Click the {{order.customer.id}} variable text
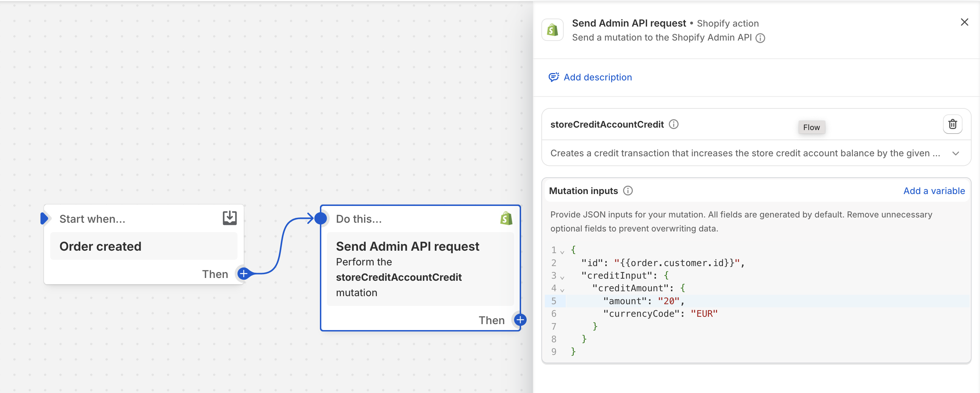The width and height of the screenshot is (980, 393). coord(677,263)
